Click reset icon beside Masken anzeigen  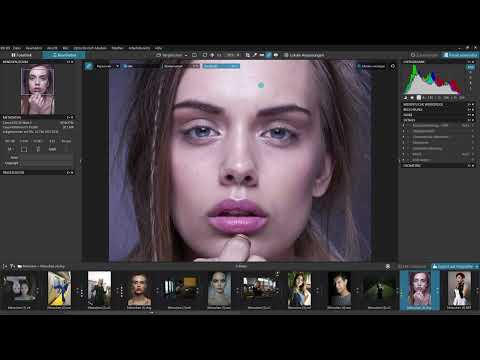pos(393,66)
